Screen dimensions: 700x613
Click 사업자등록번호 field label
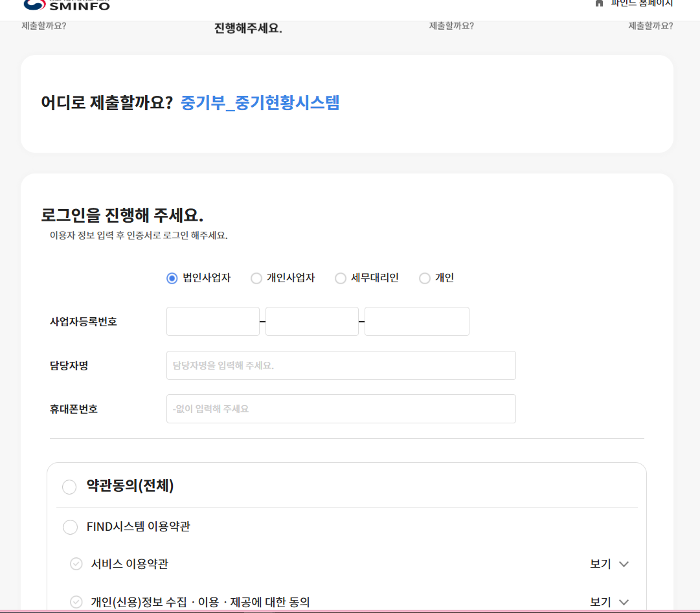(x=84, y=322)
